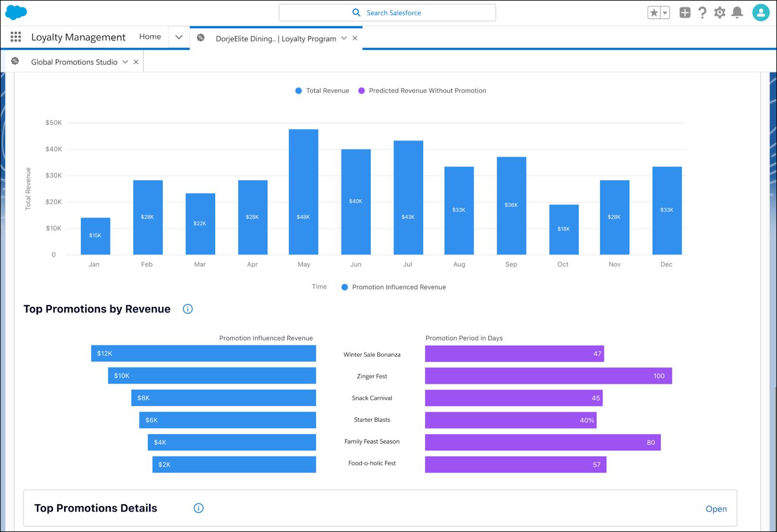Open the Help question mark icon
Viewport: 777px width, 532px height.
[x=702, y=13]
